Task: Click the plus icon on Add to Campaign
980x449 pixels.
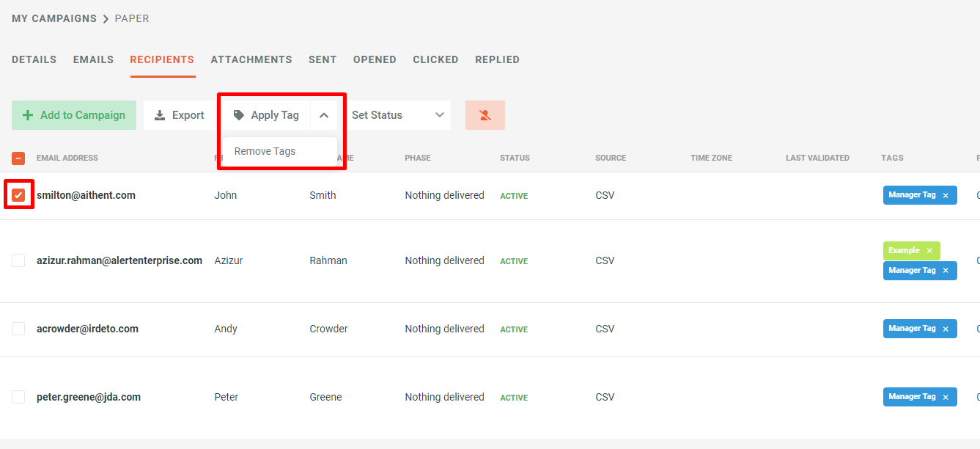Action: (x=28, y=114)
